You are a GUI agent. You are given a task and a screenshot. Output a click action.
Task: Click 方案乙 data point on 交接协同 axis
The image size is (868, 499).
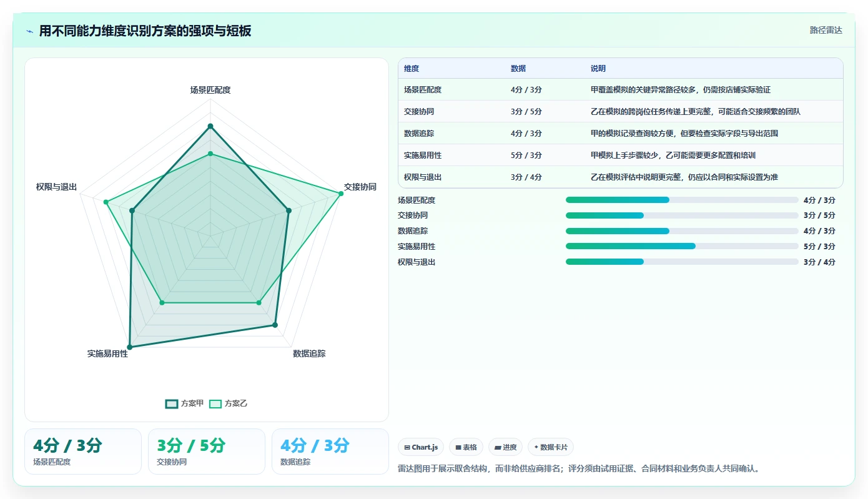tap(341, 194)
